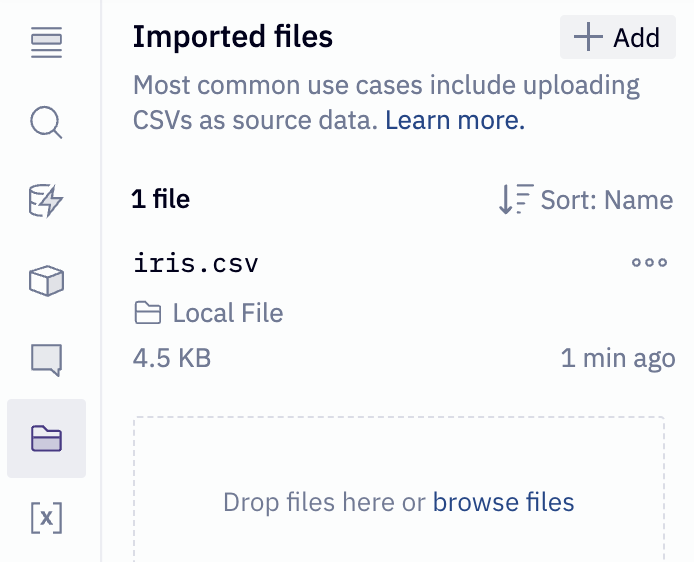
Task: Click the Add button
Action: (x=618, y=38)
